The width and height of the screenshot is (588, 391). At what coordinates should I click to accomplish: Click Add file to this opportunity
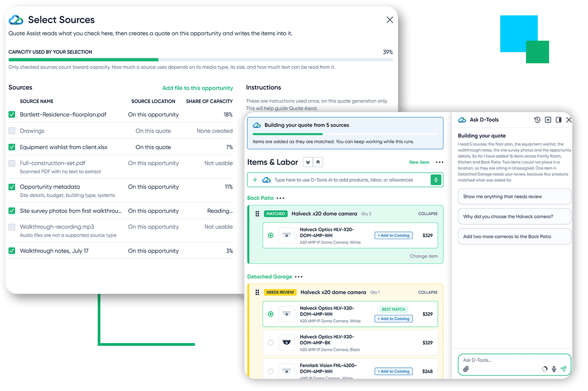tap(198, 88)
